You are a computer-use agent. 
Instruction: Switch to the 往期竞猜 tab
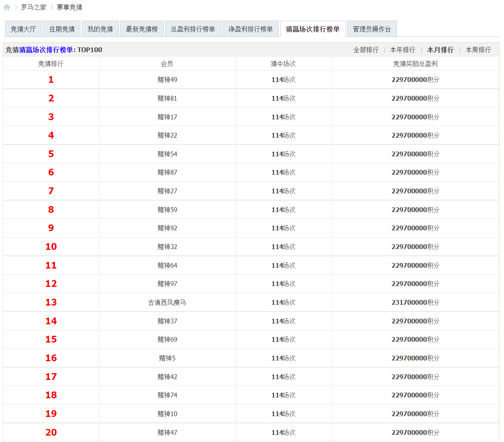[62, 29]
